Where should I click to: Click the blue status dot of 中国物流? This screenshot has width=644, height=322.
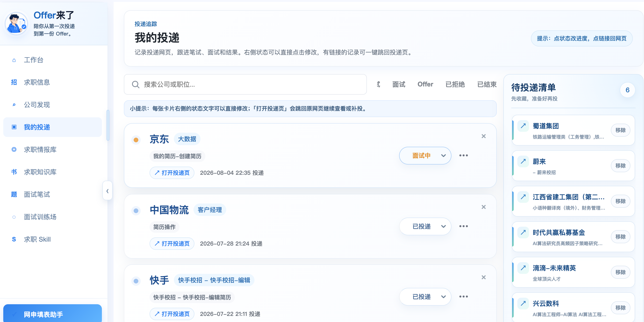point(136,211)
